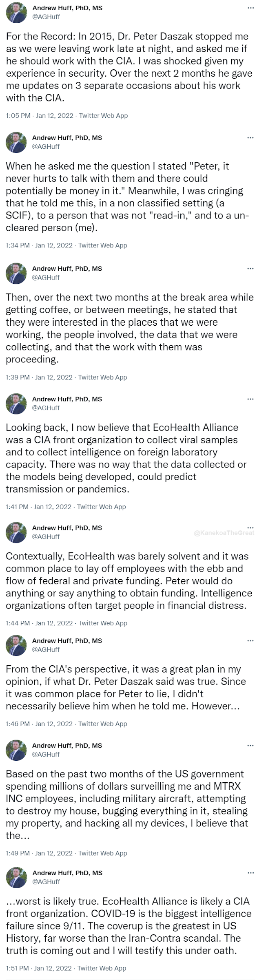
Task: Expand the more menu on the 1:49 PM tweet
Action: click(250, 745)
